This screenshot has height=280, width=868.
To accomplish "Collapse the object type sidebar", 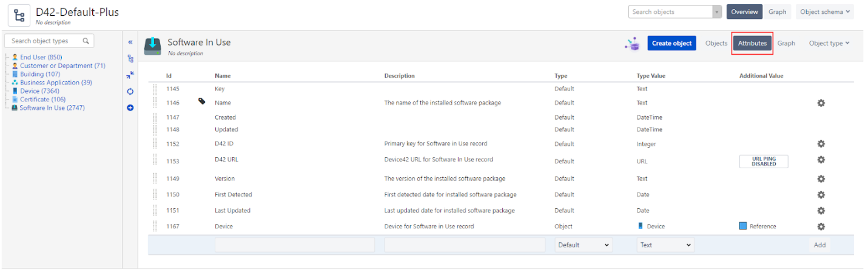I will coord(130,43).
